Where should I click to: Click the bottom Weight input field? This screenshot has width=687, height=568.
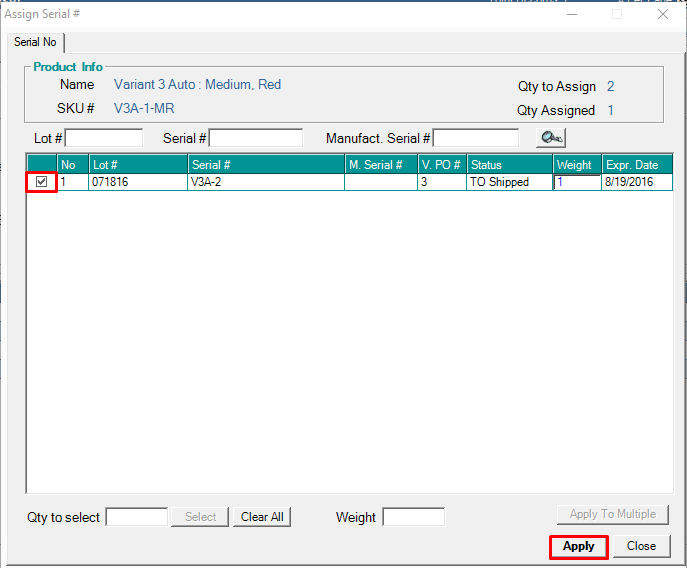pos(413,517)
